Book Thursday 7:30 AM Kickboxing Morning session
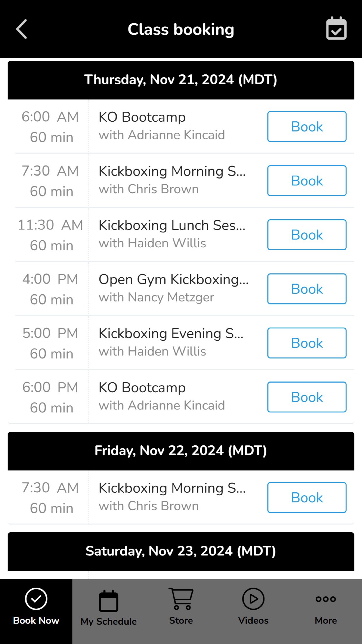The height and width of the screenshot is (644, 362). 307,181
